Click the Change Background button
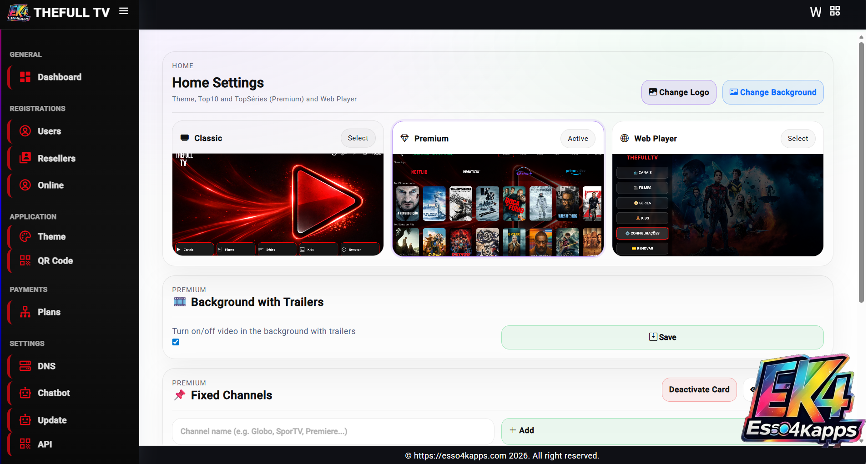 click(x=772, y=92)
